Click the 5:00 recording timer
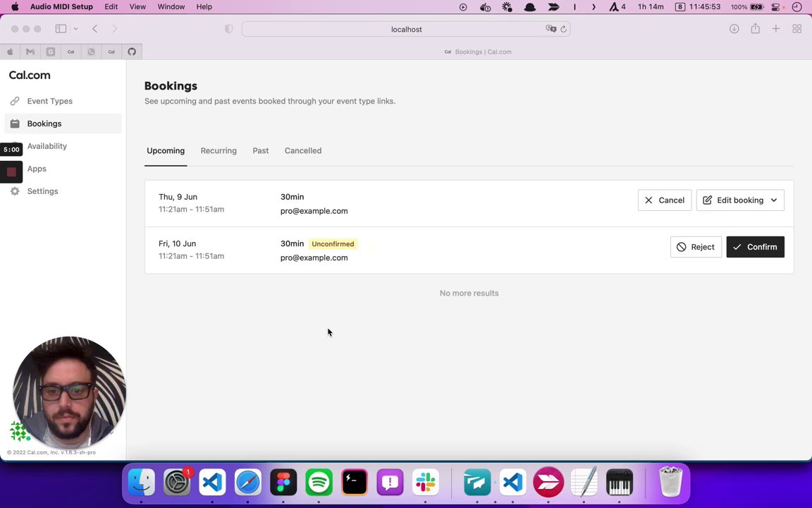The image size is (812, 508). click(11, 150)
